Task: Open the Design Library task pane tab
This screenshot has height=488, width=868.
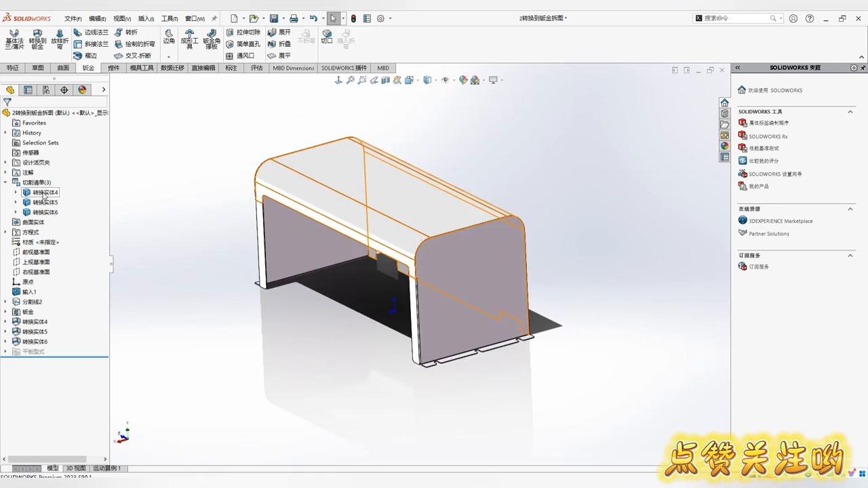Action: (725, 114)
